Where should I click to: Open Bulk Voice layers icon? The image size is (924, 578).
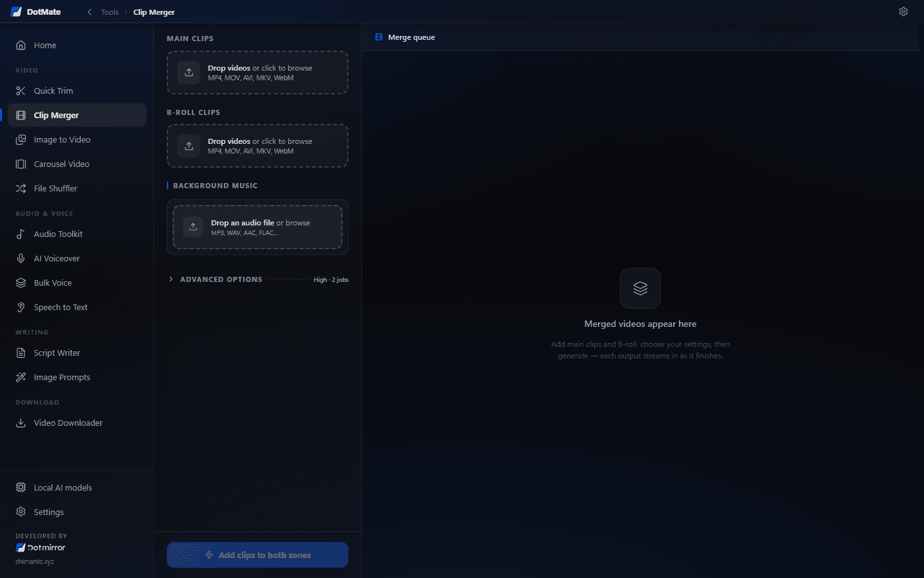pyautogui.click(x=21, y=283)
